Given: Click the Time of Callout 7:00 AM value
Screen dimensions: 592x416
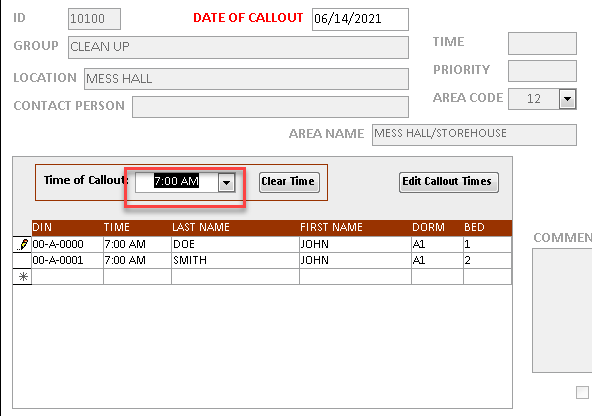Looking at the screenshot, I should coord(176,181).
